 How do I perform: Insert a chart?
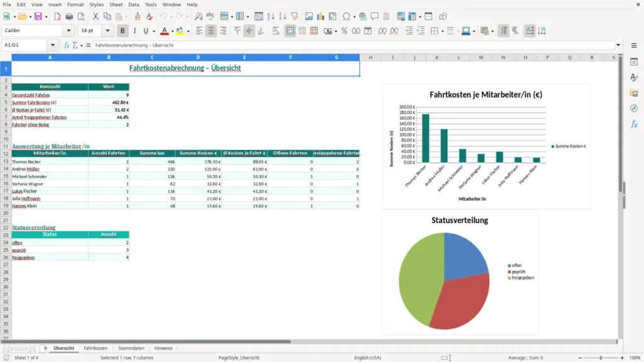[321, 16]
